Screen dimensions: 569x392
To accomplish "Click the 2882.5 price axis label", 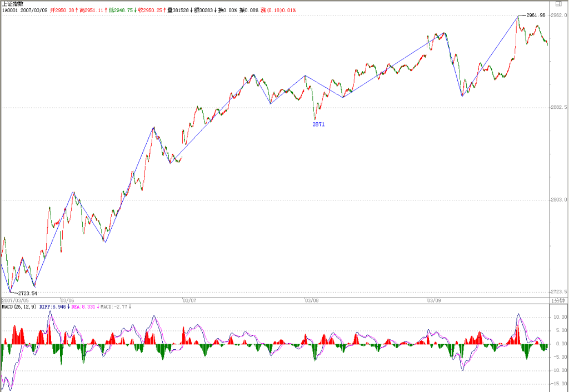I will [559, 107].
